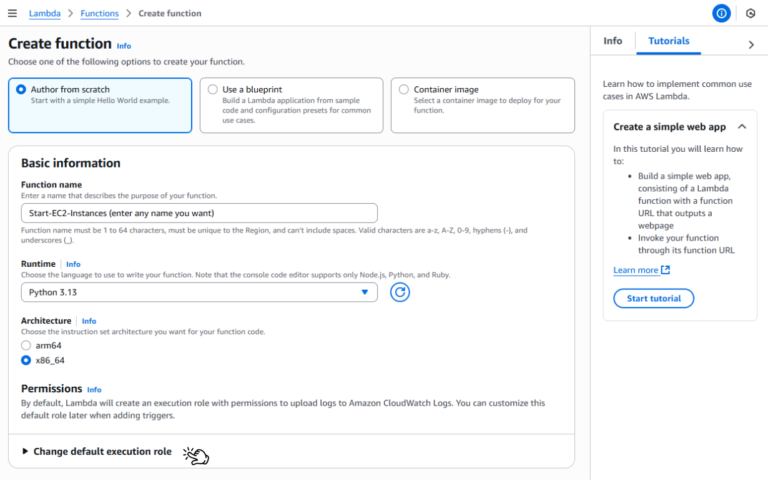Viewport: 768px width, 483px height.
Task: Select Use a blueprint option
Action: 213,89
